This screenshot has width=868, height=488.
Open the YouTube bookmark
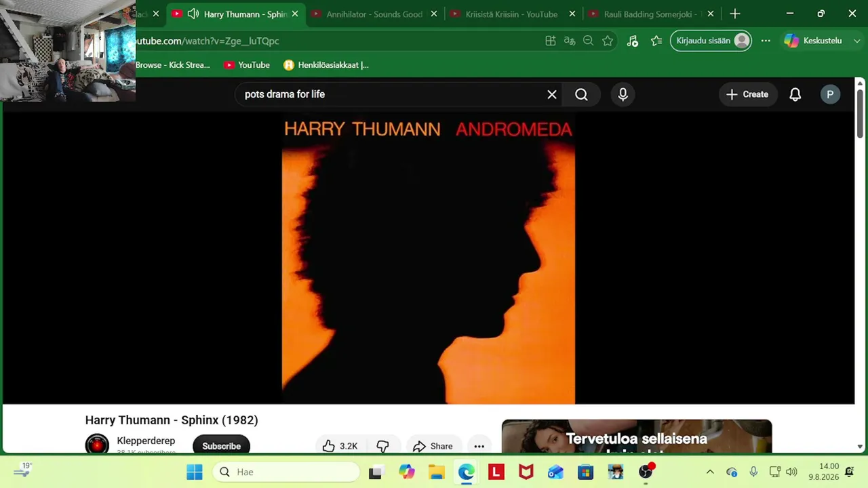pos(247,65)
